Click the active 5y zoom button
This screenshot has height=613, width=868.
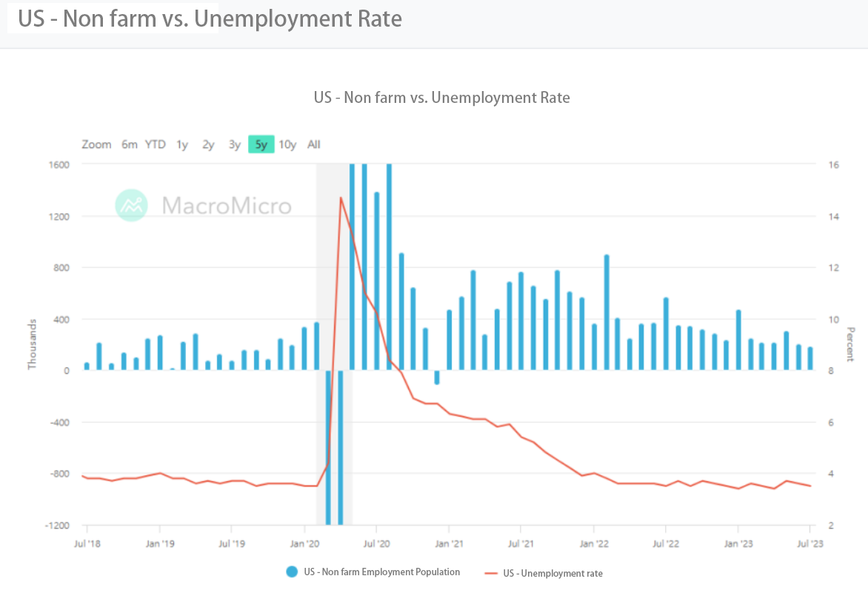tap(261, 144)
